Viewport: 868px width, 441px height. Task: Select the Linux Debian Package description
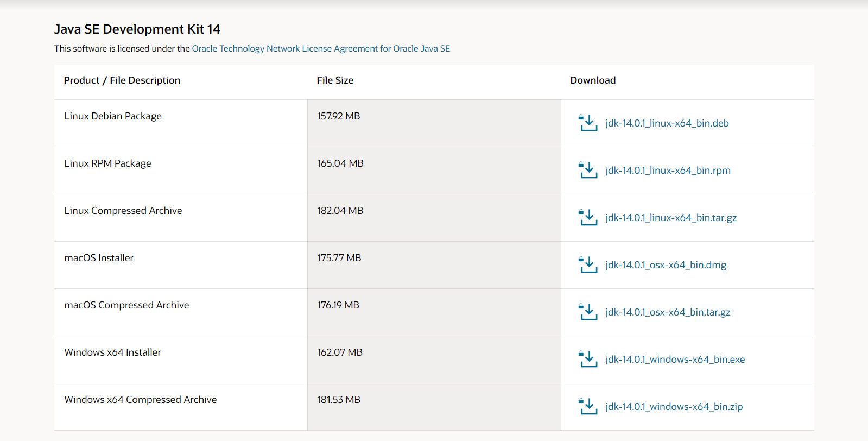[113, 116]
